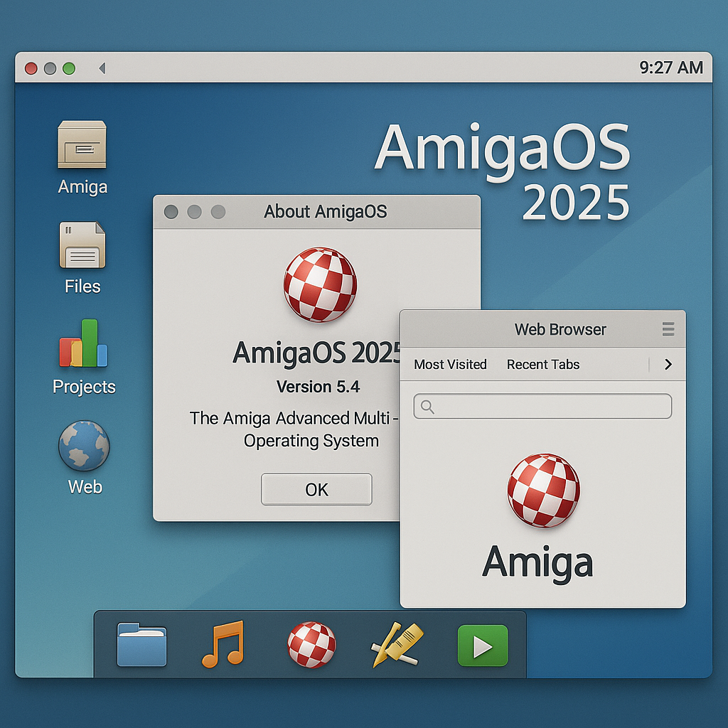Viewport: 728px width, 728px height.
Task: Click the About AmigaOS title text
Action: 326,212
